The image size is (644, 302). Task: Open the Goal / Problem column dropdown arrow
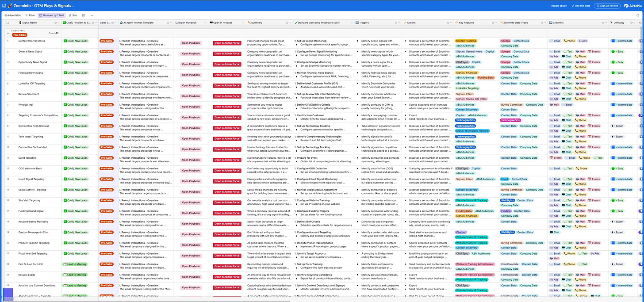pyautogui.click(x=96, y=23)
